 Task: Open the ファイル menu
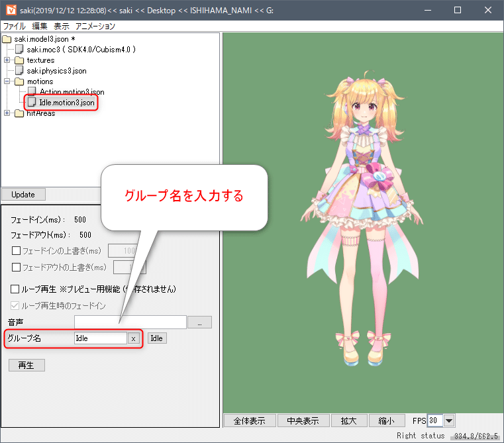coord(14,26)
